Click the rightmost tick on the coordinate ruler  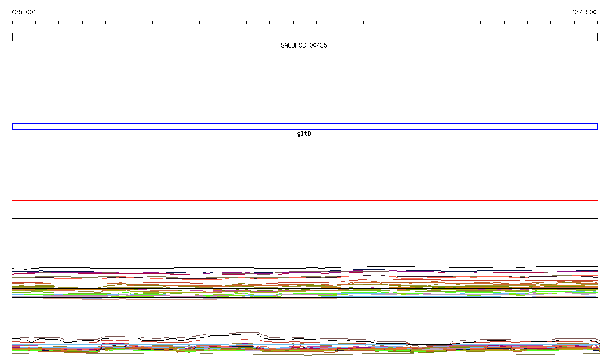pos(597,23)
